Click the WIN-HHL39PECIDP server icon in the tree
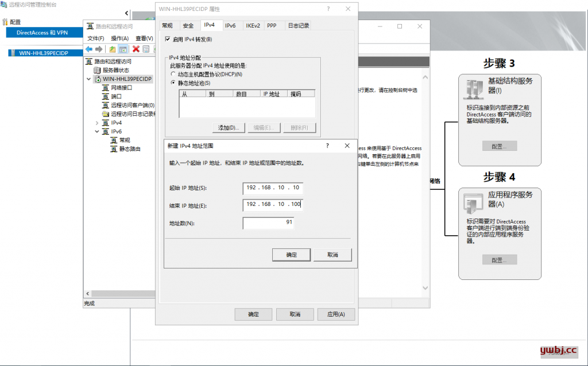 click(98, 79)
